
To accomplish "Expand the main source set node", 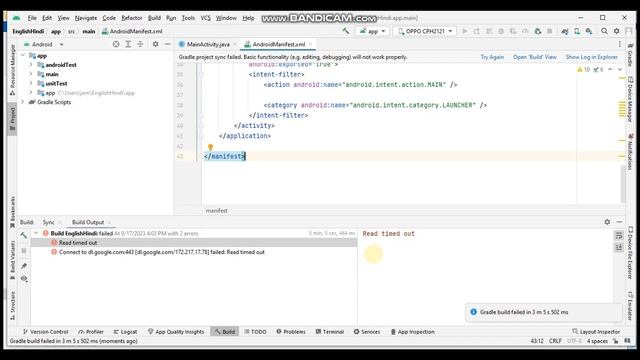I will click(x=31, y=74).
